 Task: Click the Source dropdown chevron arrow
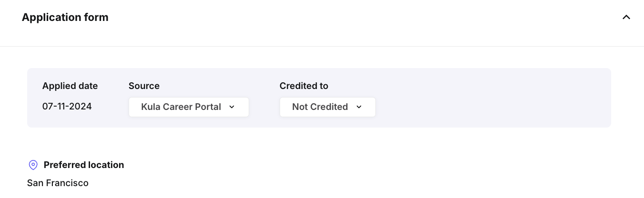tap(232, 107)
